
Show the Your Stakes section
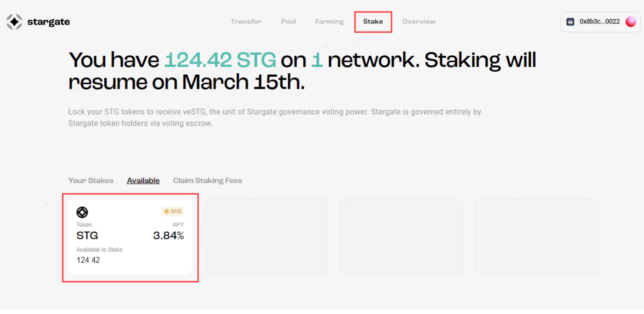[91, 181]
